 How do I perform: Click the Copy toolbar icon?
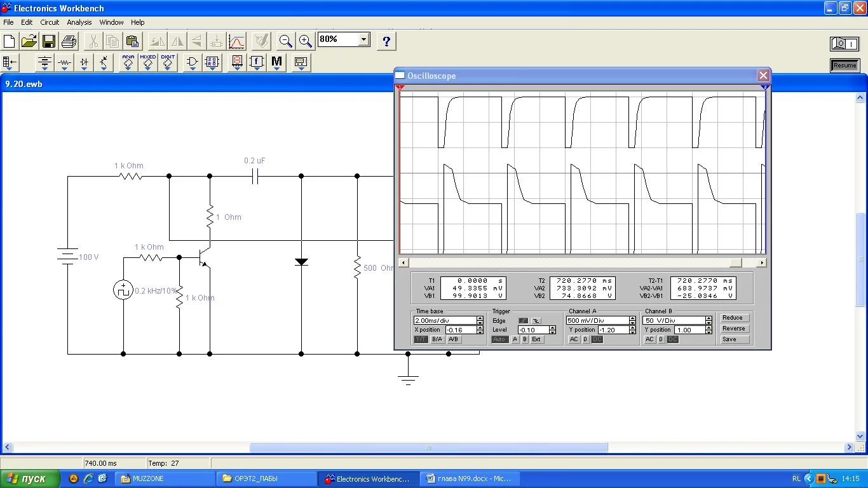click(112, 41)
